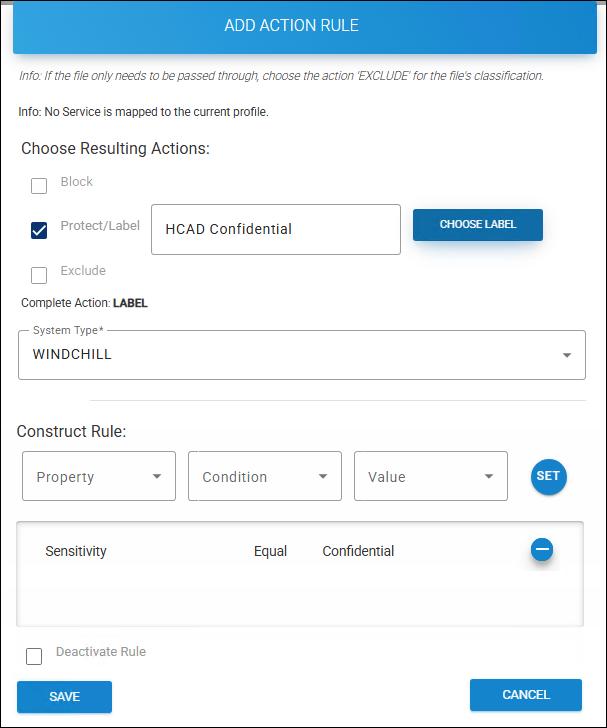
Task: Check the Deactivate Rule checkbox
Action: [x=34, y=656]
